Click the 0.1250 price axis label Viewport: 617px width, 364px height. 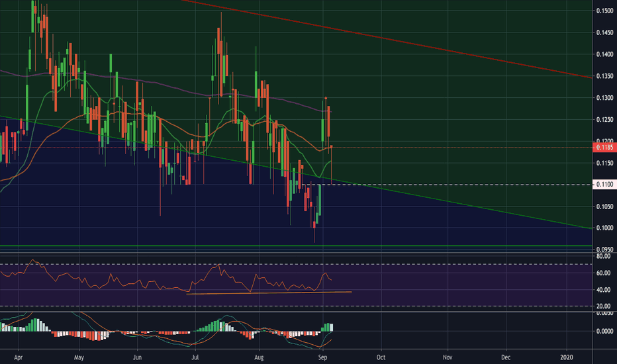(x=605, y=119)
